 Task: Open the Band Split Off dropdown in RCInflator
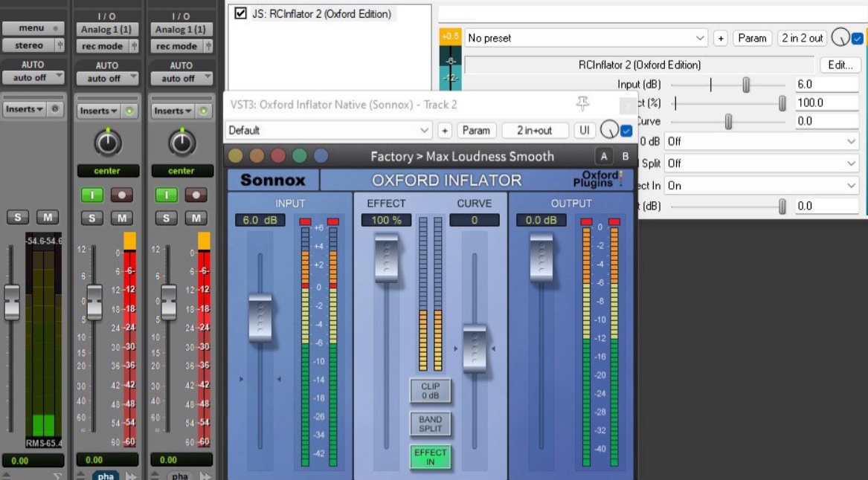(761, 163)
